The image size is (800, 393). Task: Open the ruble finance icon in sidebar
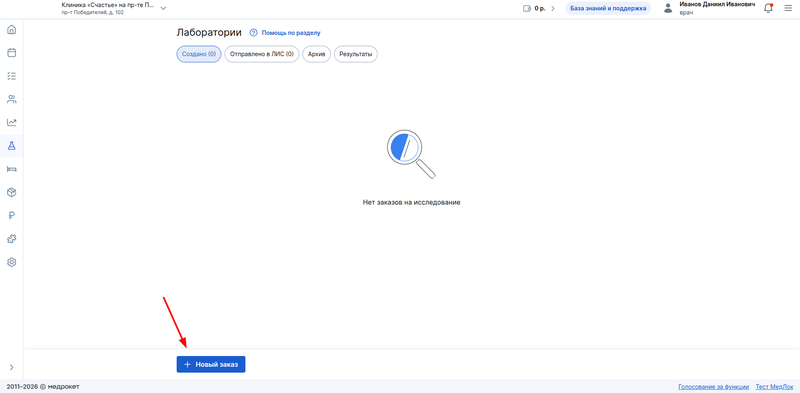[x=11, y=216]
